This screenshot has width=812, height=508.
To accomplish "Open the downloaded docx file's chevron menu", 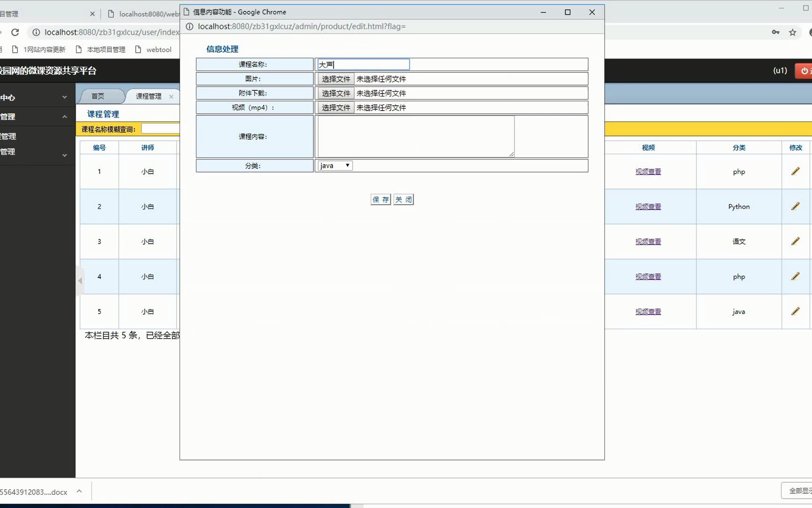I will tap(79, 492).
